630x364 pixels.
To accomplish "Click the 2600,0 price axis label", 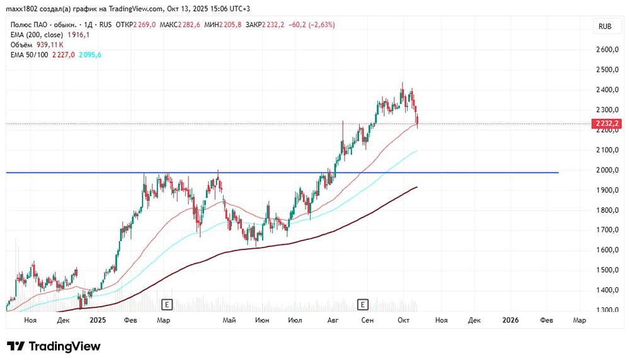I will coord(607,50).
